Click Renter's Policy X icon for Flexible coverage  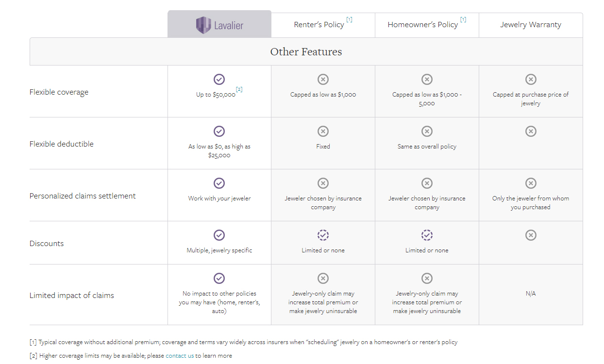323,79
